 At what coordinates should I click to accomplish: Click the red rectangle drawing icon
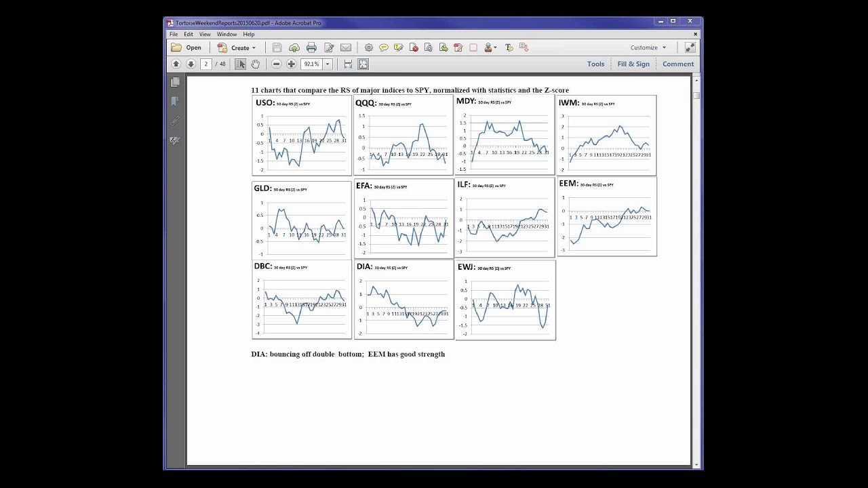(x=473, y=47)
